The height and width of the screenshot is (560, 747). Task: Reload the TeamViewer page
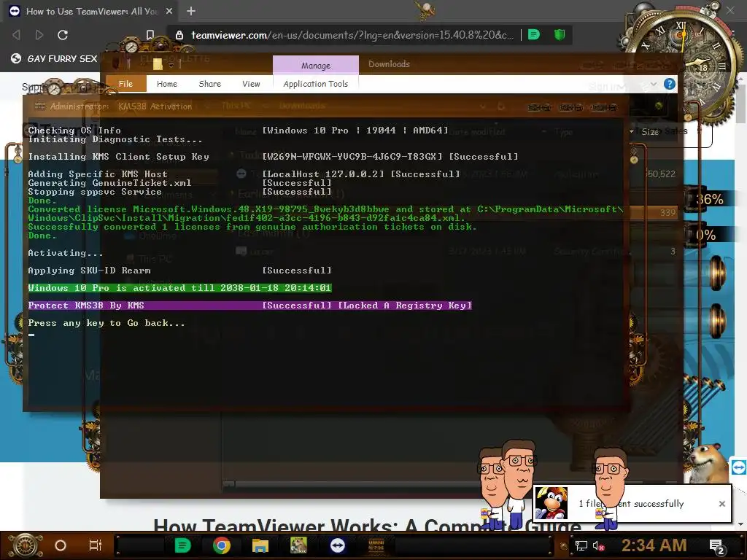[x=63, y=35]
